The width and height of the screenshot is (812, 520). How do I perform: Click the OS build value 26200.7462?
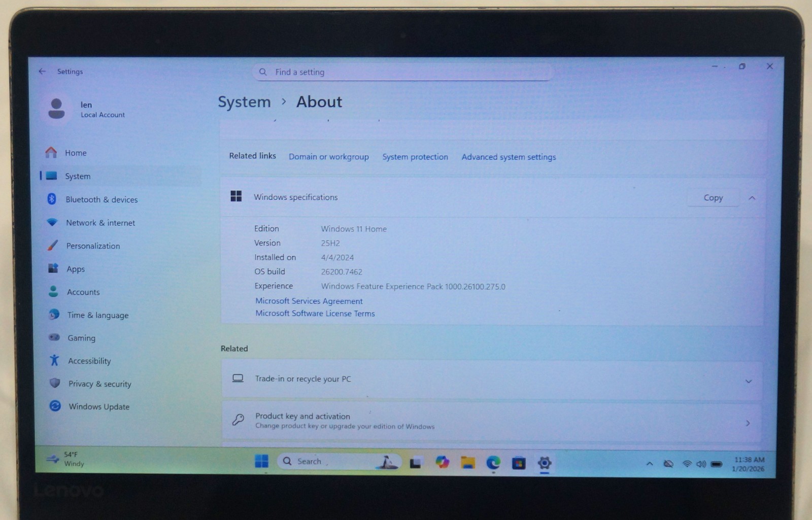(342, 272)
